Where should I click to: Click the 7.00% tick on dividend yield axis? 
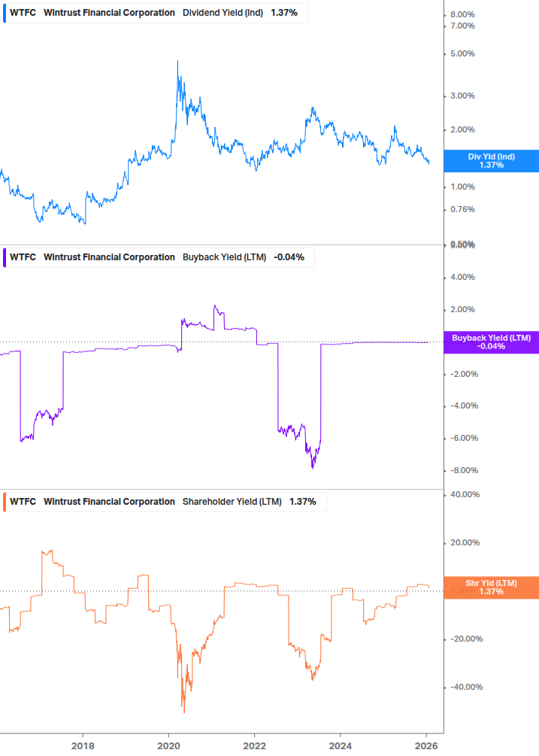(x=462, y=26)
